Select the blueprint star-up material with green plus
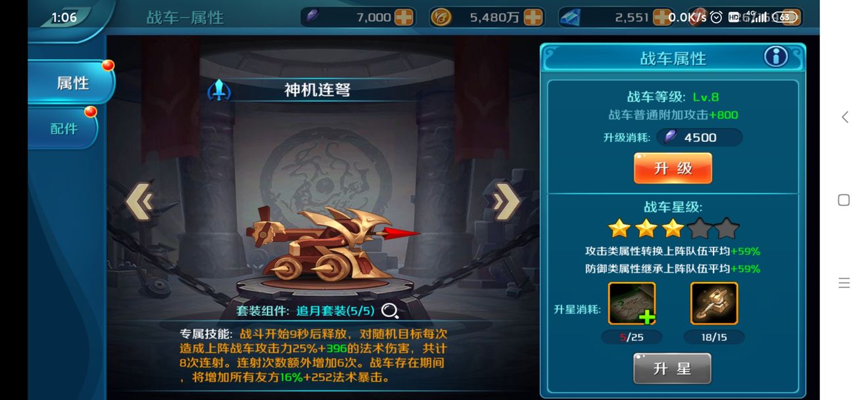The image size is (868, 400). click(x=632, y=303)
